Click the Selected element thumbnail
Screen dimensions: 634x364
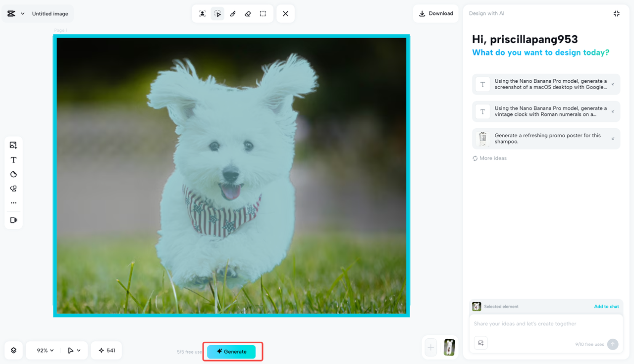[x=476, y=307]
